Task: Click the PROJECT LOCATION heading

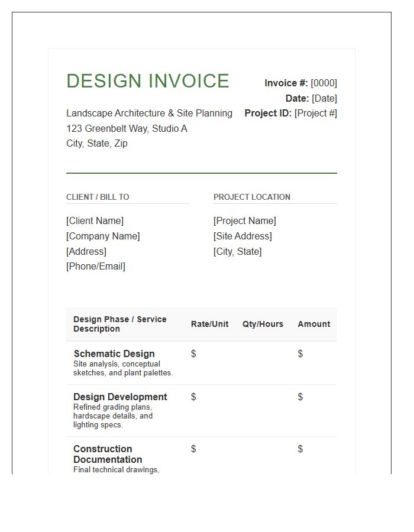Action: click(252, 197)
